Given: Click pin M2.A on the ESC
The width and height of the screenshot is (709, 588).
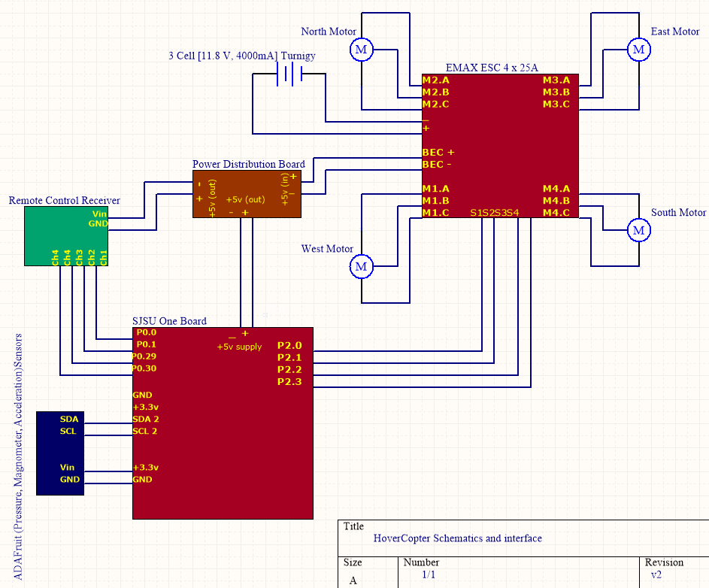Looking at the screenshot, I should (436, 80).
